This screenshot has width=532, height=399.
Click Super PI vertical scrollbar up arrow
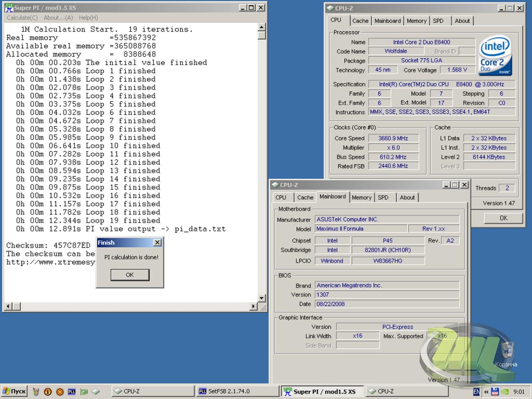coord(262,27)
